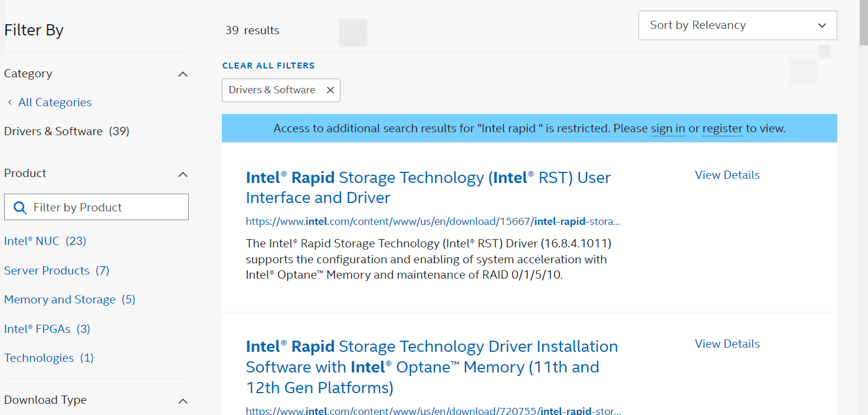Viewport: 868px width, 415px height.
Task: View Details for the Intel RST User Interface driver
Action: pyautogui.click(x=726, y=175)
